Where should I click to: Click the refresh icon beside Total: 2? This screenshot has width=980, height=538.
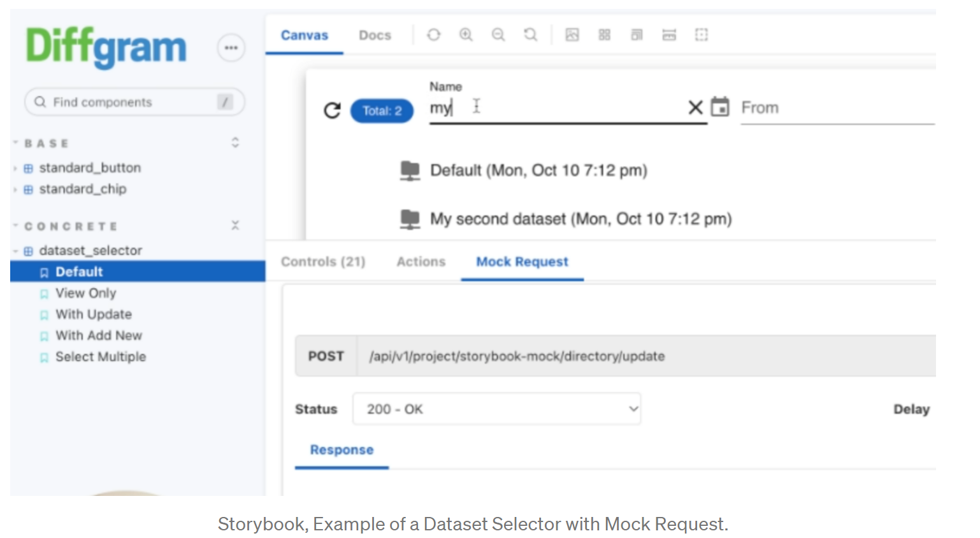pos(332,110)
